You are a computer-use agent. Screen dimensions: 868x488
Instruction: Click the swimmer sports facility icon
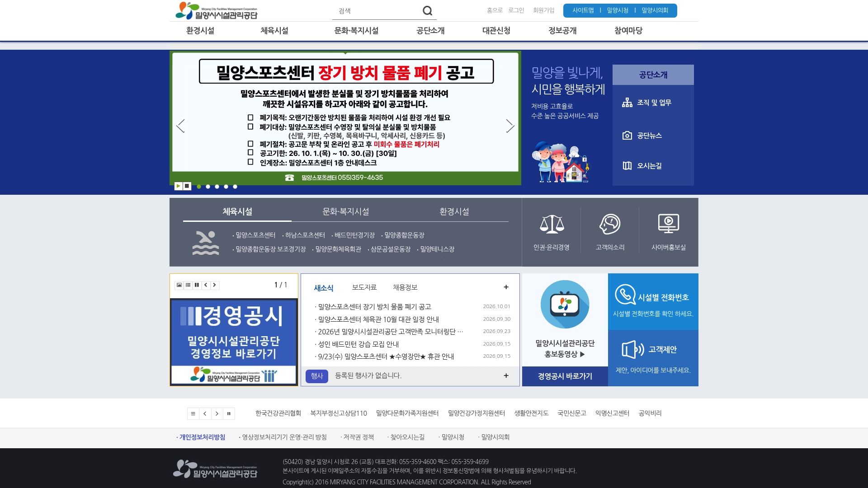[206, 243]
